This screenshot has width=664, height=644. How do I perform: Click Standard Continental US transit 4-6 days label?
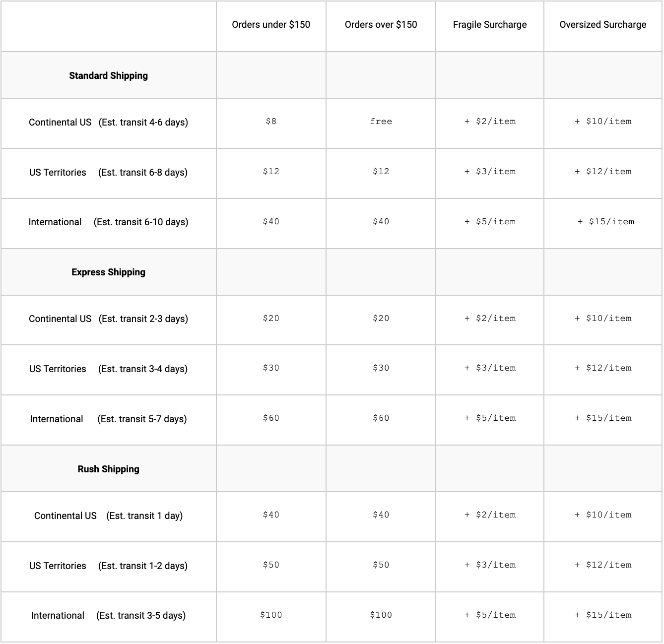pos(108,123)
